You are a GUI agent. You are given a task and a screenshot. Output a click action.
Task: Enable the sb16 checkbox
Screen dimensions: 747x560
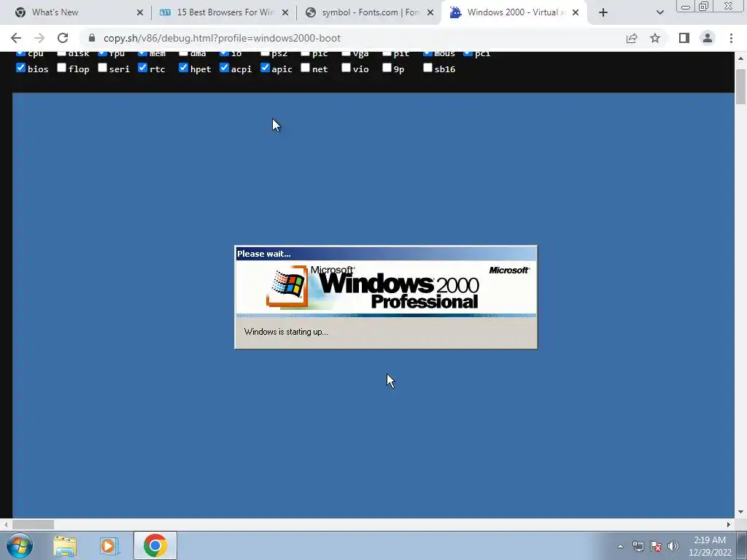click(427, 68)
